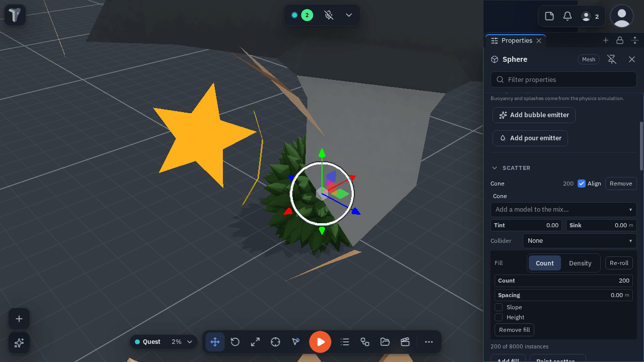Open the Collider dropdown set to None
The image size is (644, 362).
click(580, 241)
